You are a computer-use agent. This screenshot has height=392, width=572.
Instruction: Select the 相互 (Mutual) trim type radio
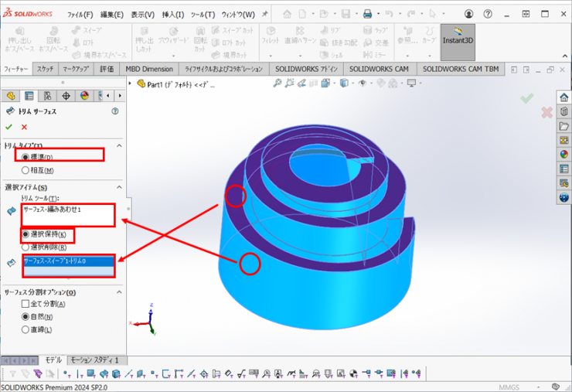point(26,170)
